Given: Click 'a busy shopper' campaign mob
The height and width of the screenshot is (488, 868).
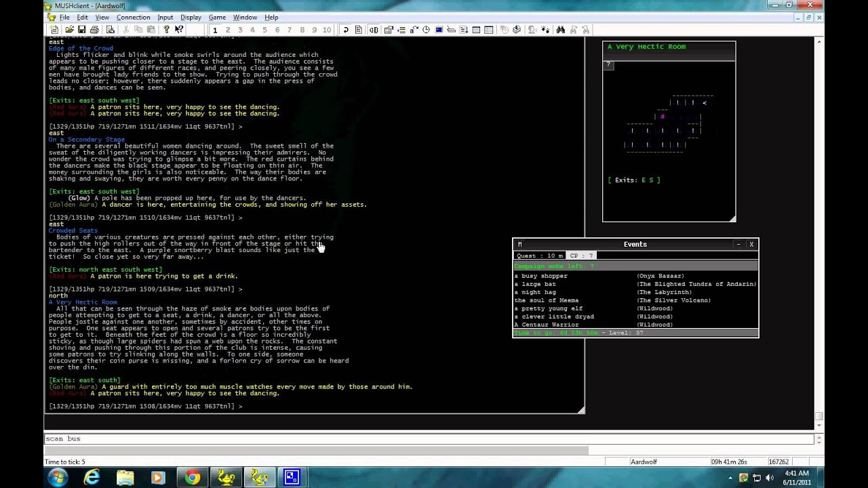Looking at the screenshot, I should pyautogui.click(x=540, y=276).
